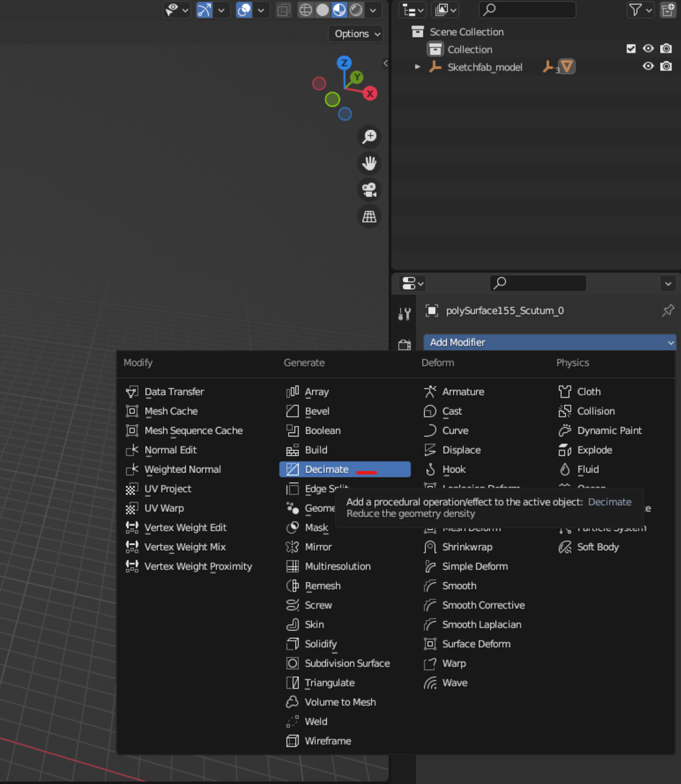
Task: Select wireframe viewport shading icon
Action: pyautogui.click(x=305, y=10)
